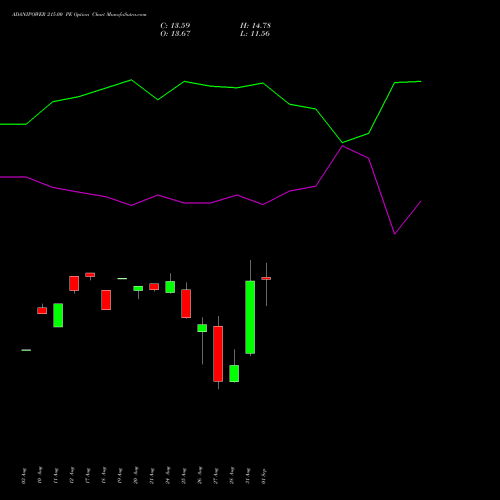Viewport: 500px width, 500px height.
Task: Select the green candle above 24 Aug
Action: click(170, 287)
